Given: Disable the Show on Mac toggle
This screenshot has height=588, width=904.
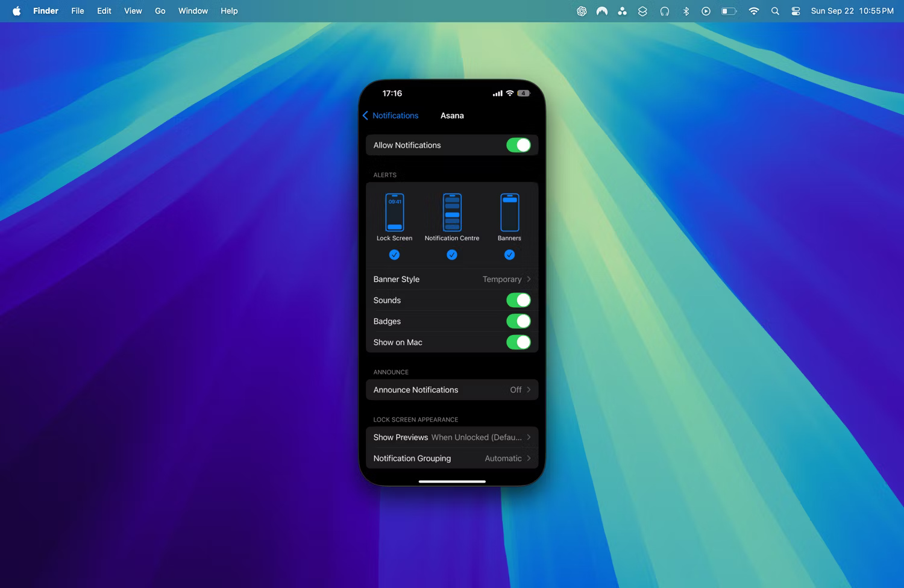Looking at the screenshot, I should pos(519,342).
